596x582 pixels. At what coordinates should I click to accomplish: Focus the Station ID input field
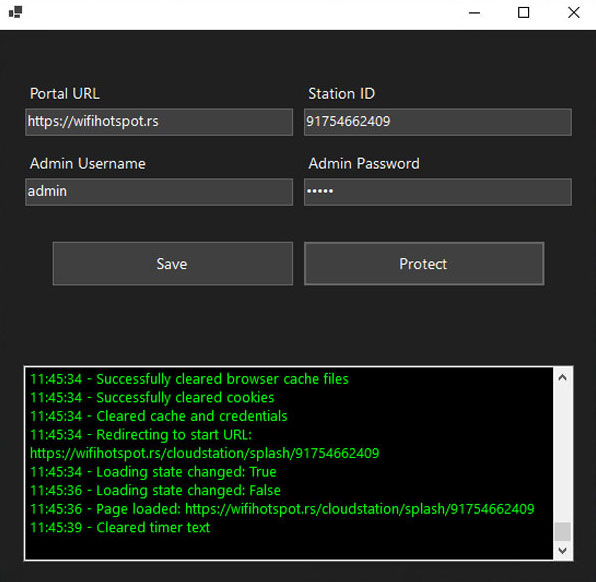(x=437, y=122)
